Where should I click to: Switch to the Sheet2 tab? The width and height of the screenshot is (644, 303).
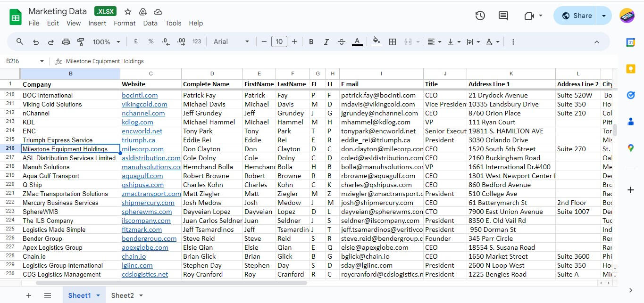coord(123,295)
